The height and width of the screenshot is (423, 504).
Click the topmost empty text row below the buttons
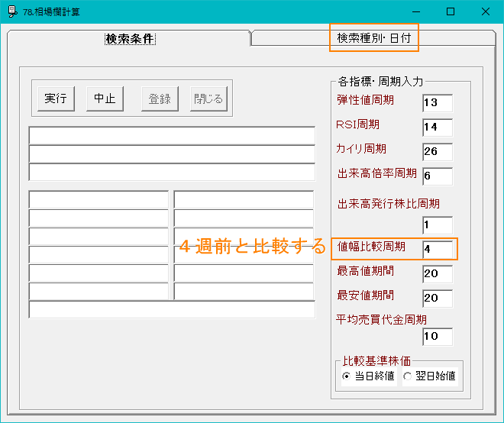(172, 135)
